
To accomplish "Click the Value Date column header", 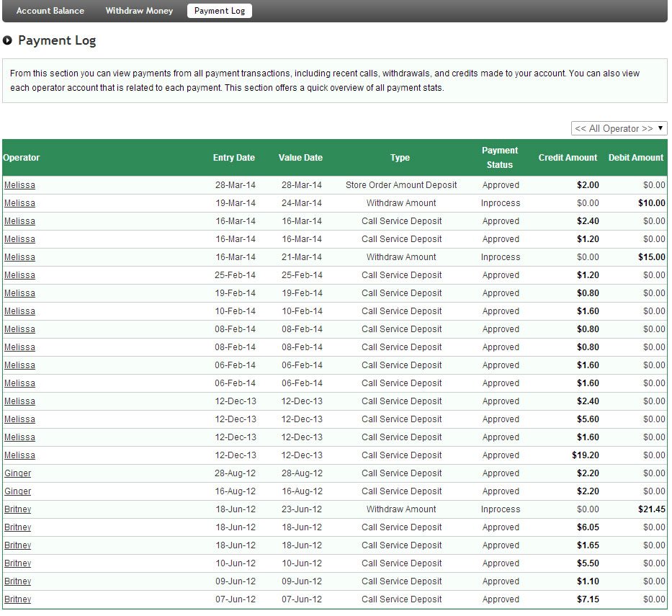I will tap(300, 157).
